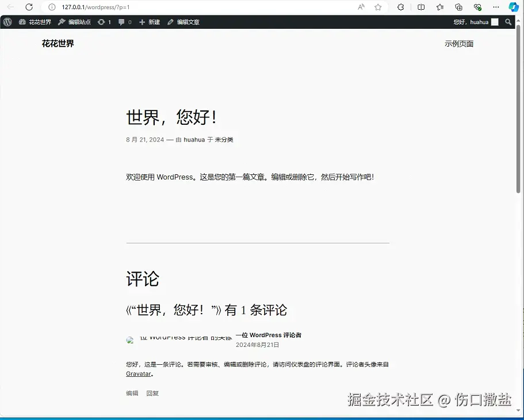
Task: Open browser settings ellipsis menu
Action: tap(496, 7)
